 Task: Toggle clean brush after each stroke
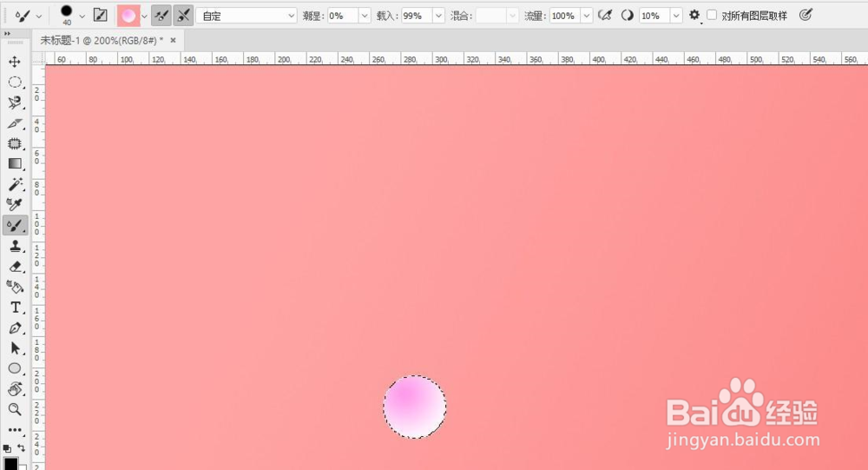click(x=182, y=16)
